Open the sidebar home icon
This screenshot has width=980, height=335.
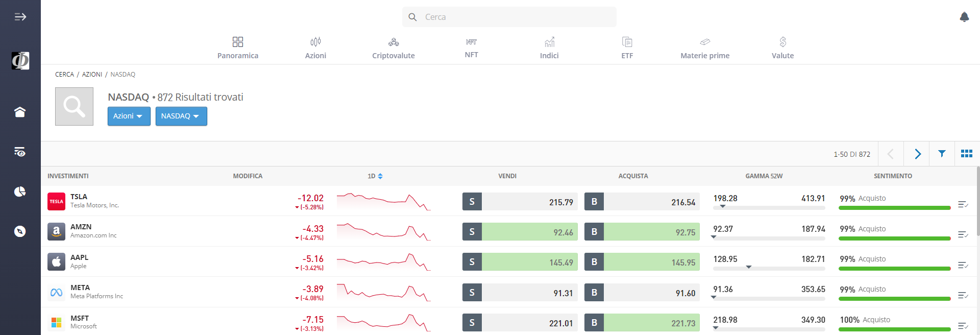20,112
